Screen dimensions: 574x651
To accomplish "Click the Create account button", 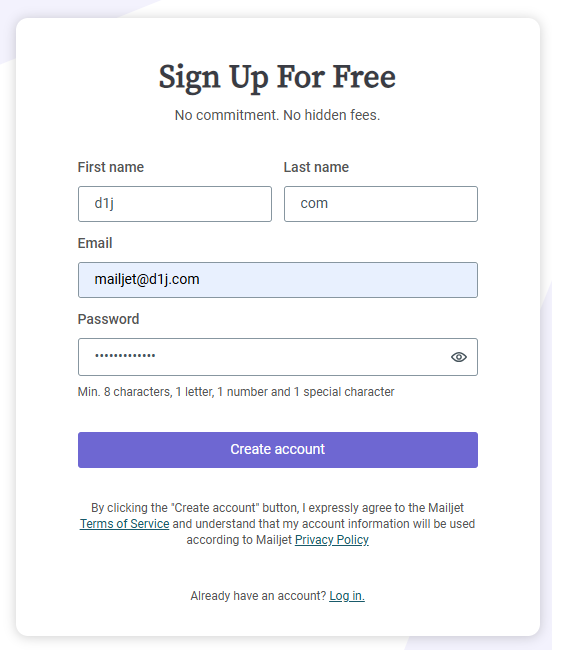I will 278,450.
